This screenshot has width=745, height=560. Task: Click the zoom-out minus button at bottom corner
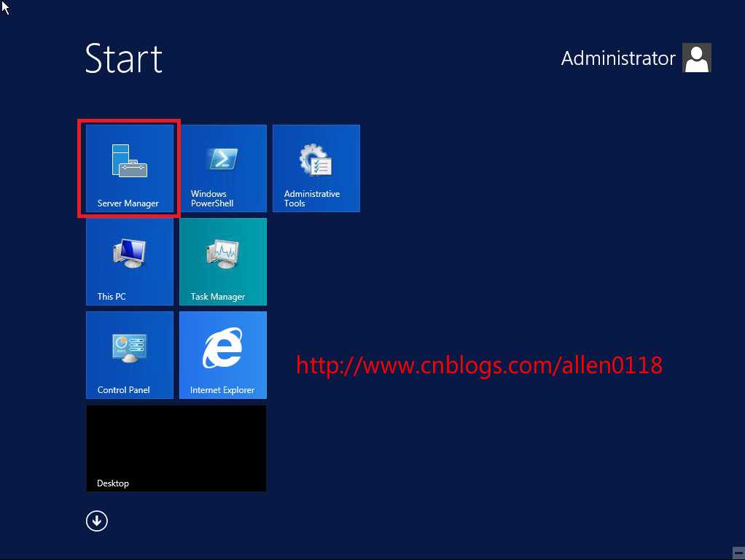(738, 553)
